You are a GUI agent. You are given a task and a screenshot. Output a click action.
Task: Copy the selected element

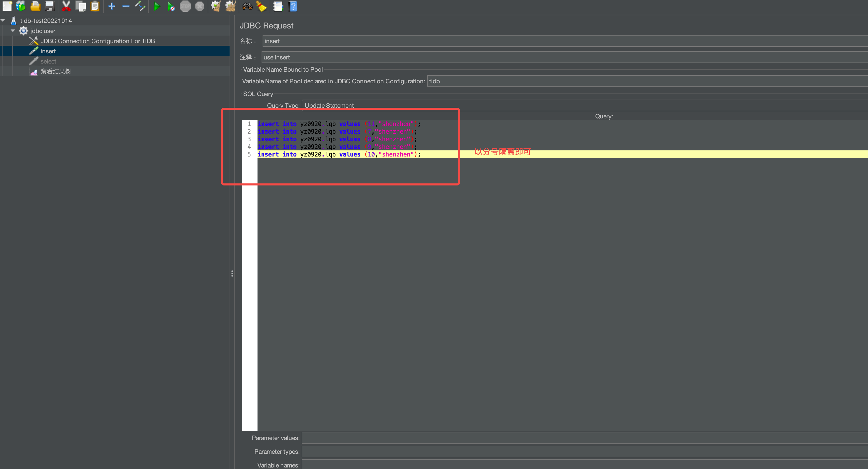click(81, 6)
